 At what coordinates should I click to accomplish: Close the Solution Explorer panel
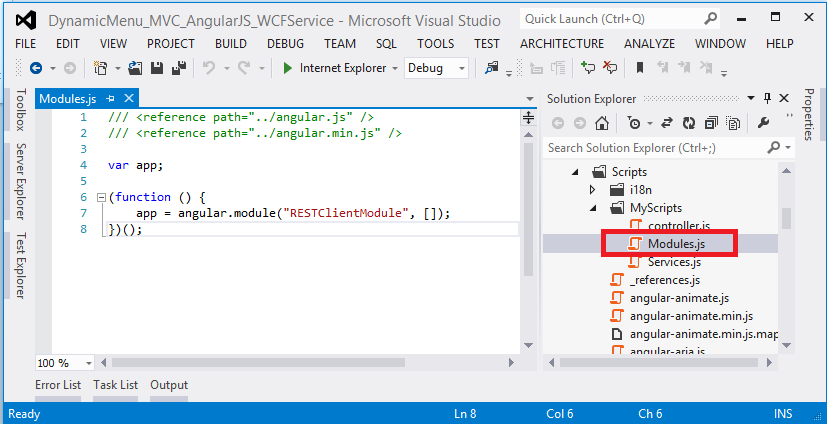(x=784, y=98)
